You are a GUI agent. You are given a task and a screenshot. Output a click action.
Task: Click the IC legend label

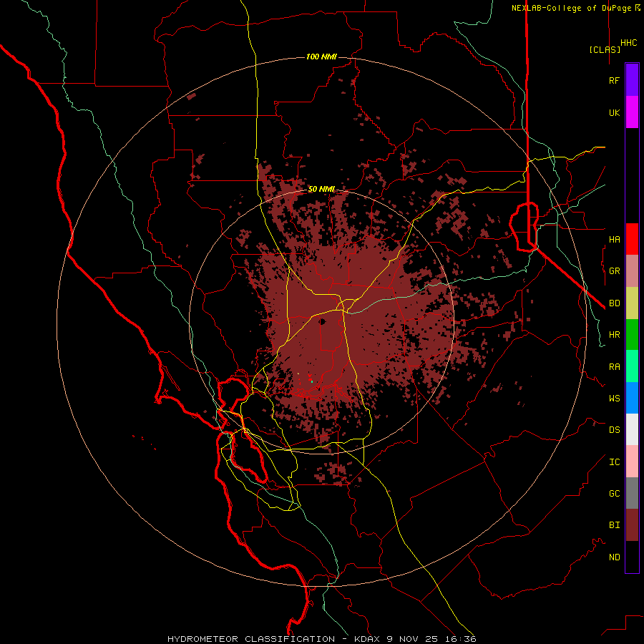(614, 462)
